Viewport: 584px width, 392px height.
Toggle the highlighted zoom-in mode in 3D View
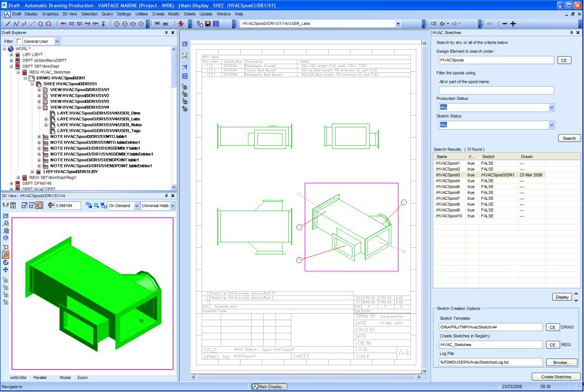coord(5,254)
